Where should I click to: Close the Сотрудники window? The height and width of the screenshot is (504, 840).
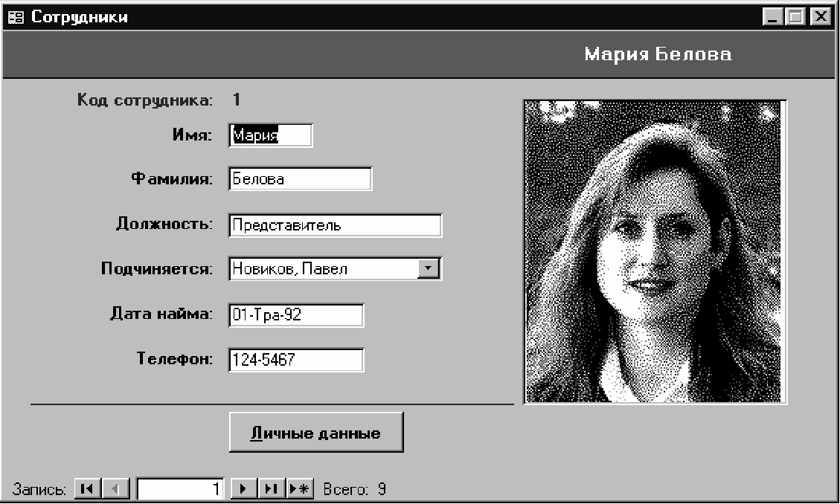coord(820,17)
